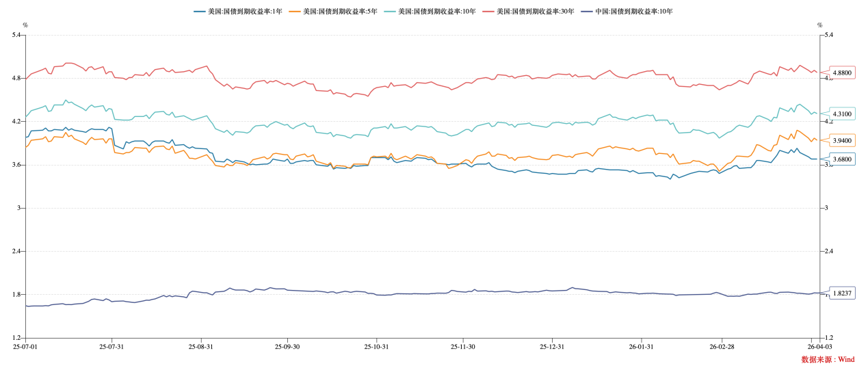Select the 25-08-31 x-axis date label

tap(200, 347)
